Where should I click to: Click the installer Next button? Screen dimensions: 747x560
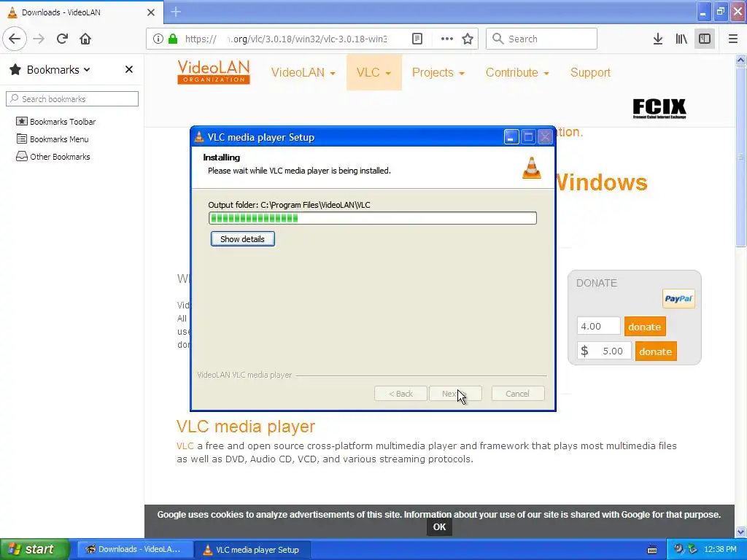click(x=455, y=394)
